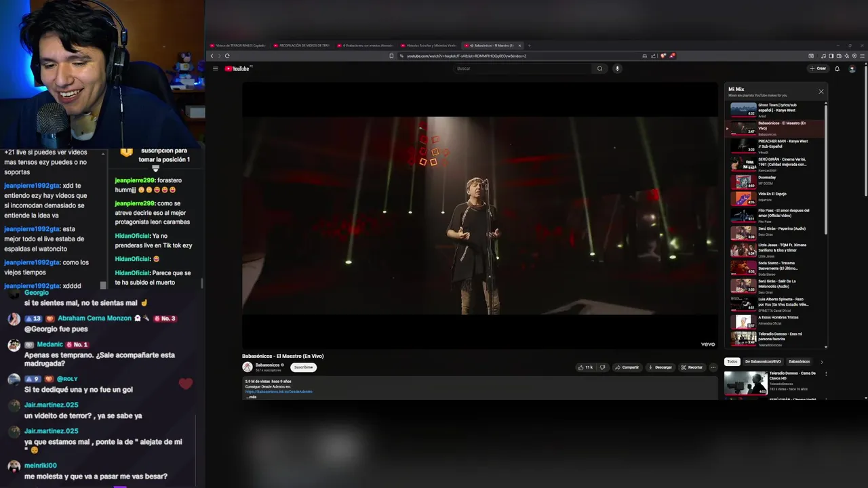Play Serú Girán Peperina (Audio)
The height and width of the screenshot is (488, 868).
pyautogui.click(x=776, y=232)
